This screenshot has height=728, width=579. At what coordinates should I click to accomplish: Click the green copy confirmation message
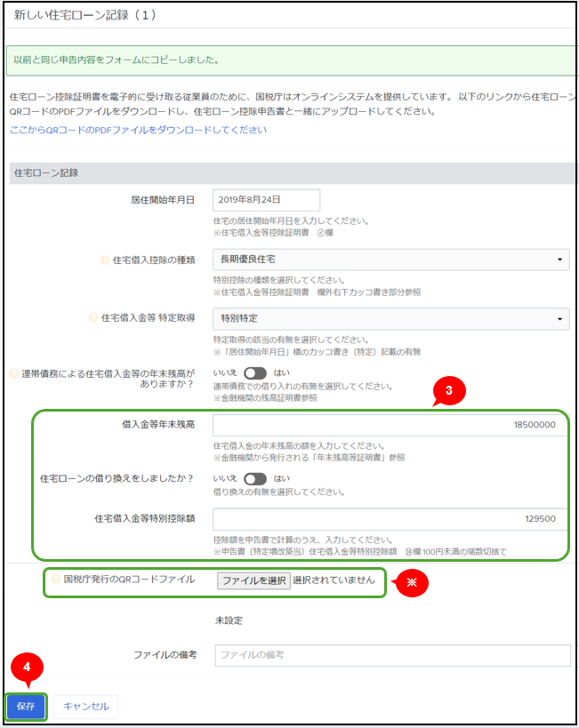(292, 60)
